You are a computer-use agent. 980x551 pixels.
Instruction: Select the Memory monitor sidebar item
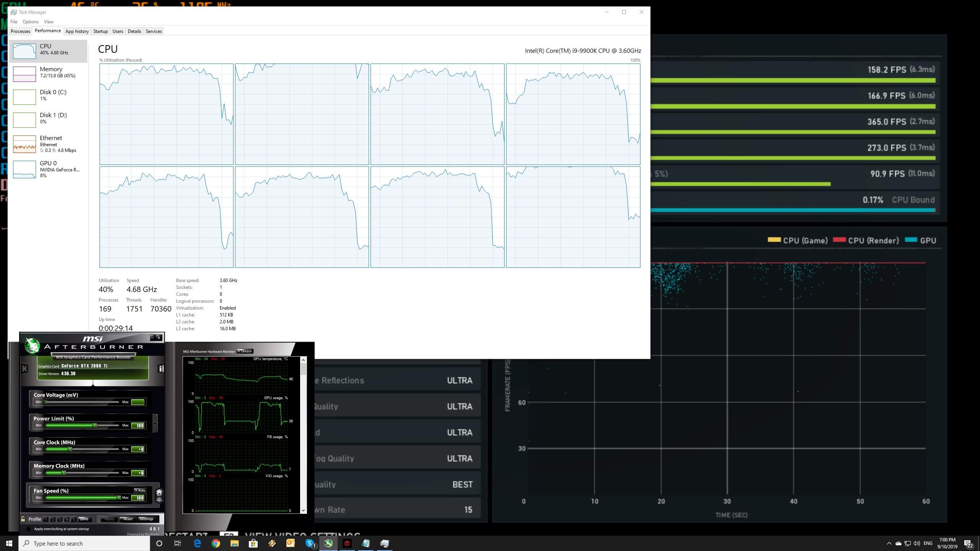(51, 73)
